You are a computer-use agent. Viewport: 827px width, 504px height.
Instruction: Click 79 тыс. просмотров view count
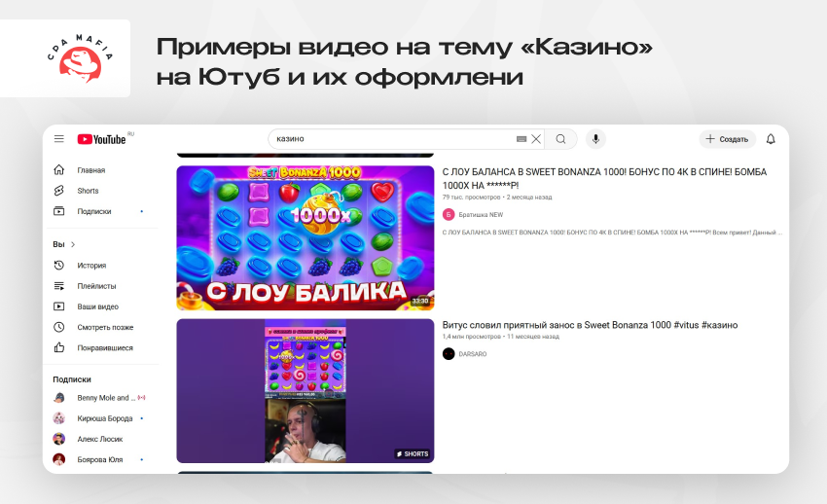pyautogui.click(x=471, y=198)
